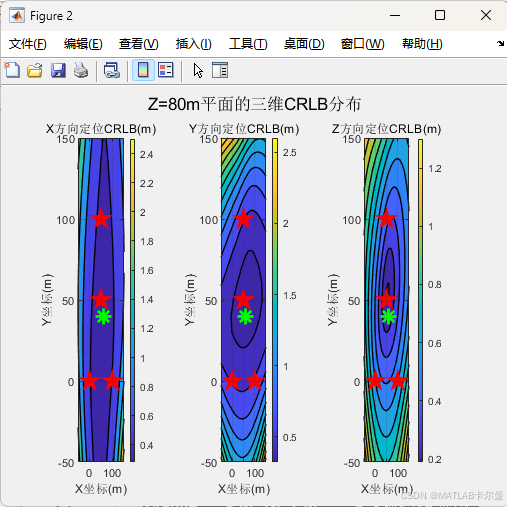Open the 插入(I) menu
507x507 pixels.
tap(194, 44)
